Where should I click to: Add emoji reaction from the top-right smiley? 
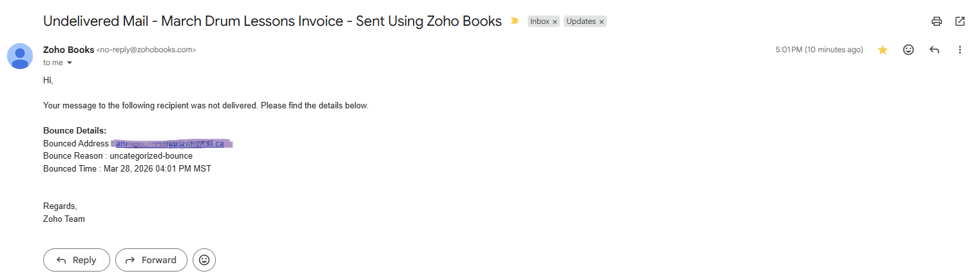point(908,50)
